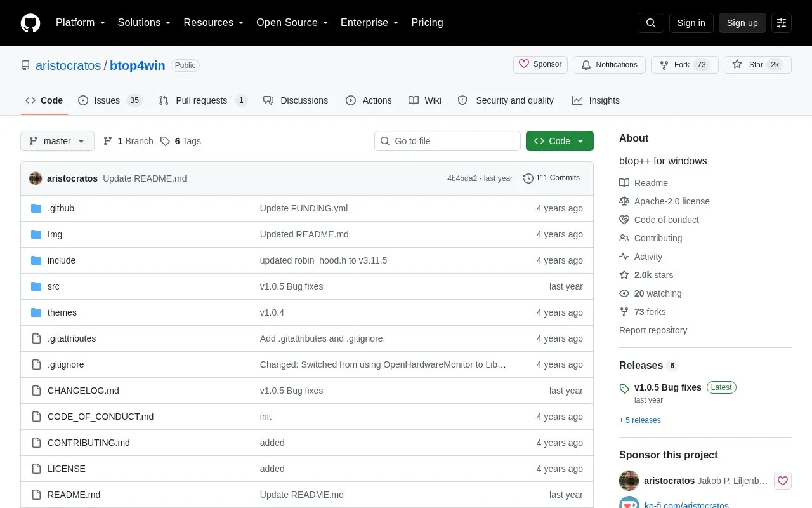Open the search magnifier button

651,23
